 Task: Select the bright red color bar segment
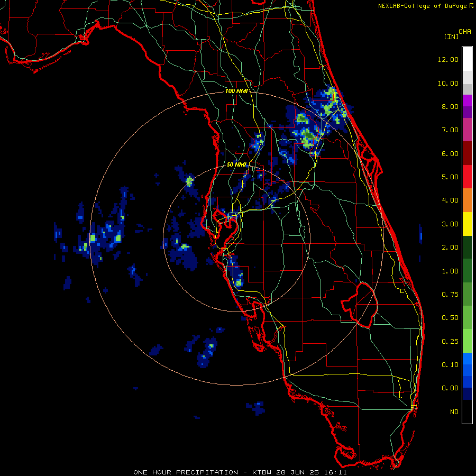tap(467, 177)
